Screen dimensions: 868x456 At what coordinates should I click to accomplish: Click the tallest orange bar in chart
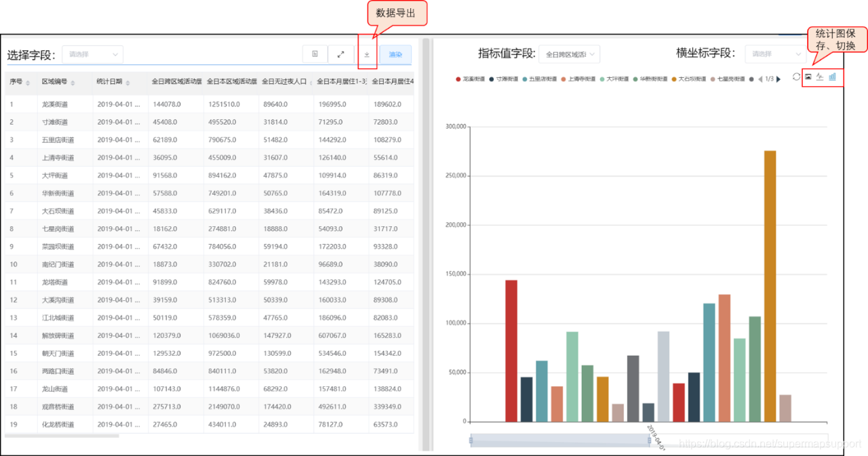[770, 286]
